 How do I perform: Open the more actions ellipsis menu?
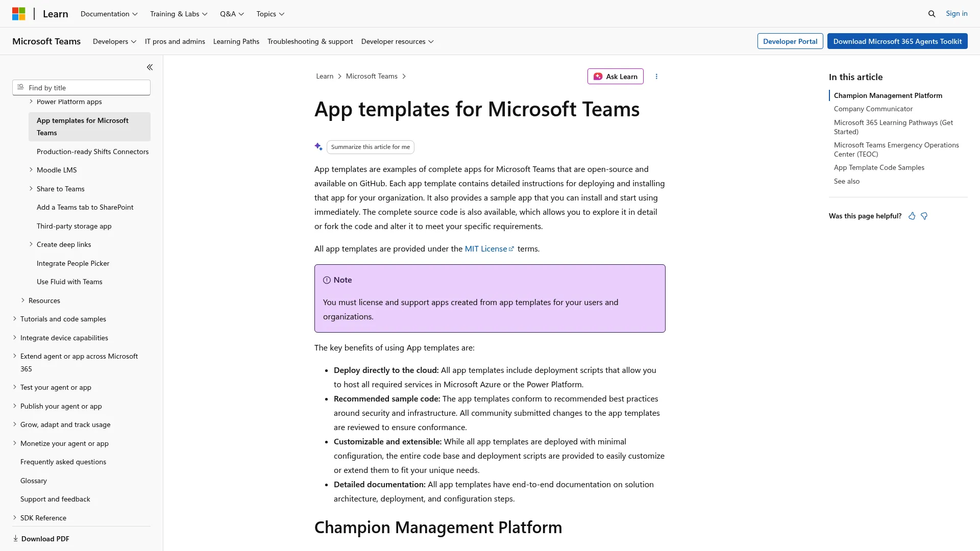click(656, 77)
